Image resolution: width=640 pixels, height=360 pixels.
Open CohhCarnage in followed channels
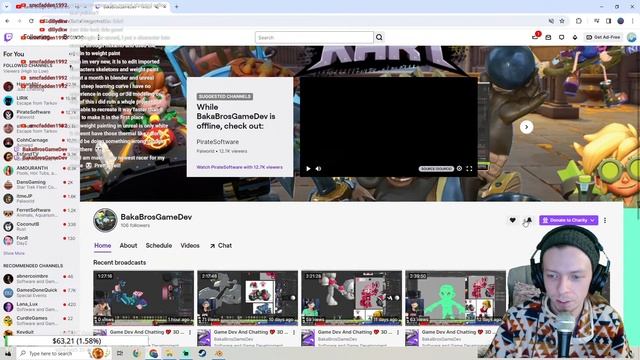point(40,142)
